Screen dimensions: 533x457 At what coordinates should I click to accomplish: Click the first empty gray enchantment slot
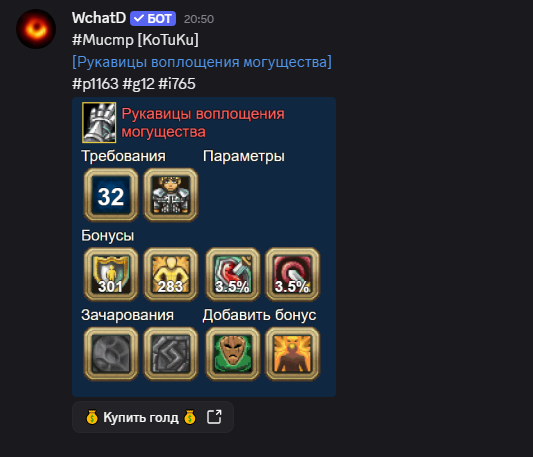point(111,354)
